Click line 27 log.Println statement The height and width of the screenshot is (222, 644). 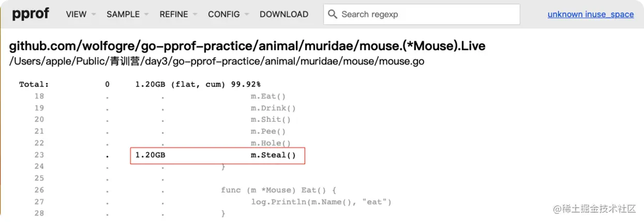321,202
